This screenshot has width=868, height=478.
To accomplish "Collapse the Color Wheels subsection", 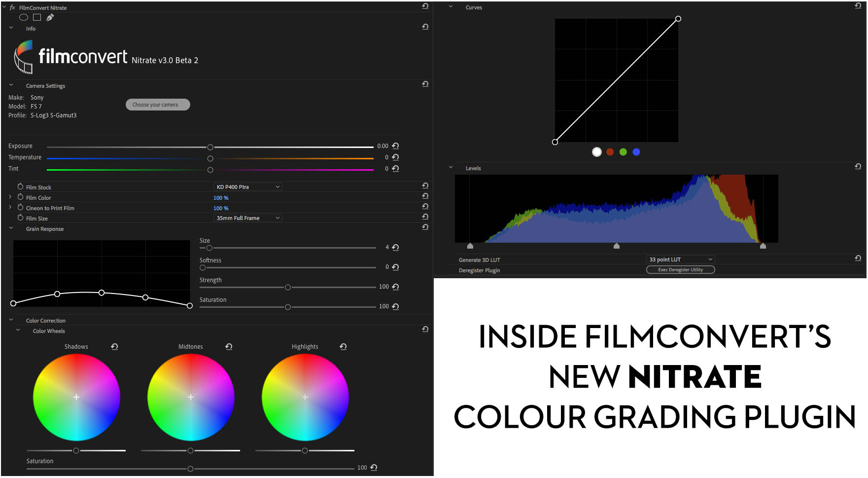I will [x=18, y=330].
